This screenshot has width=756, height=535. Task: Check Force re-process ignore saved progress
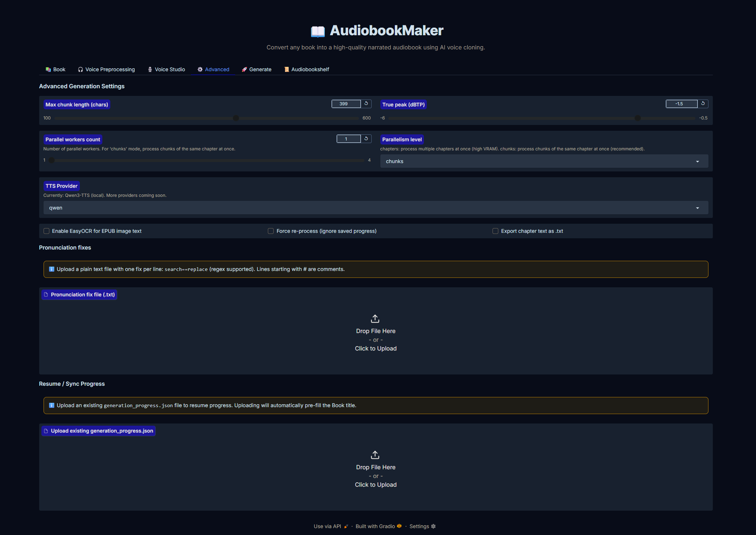(x=271, y=231)
